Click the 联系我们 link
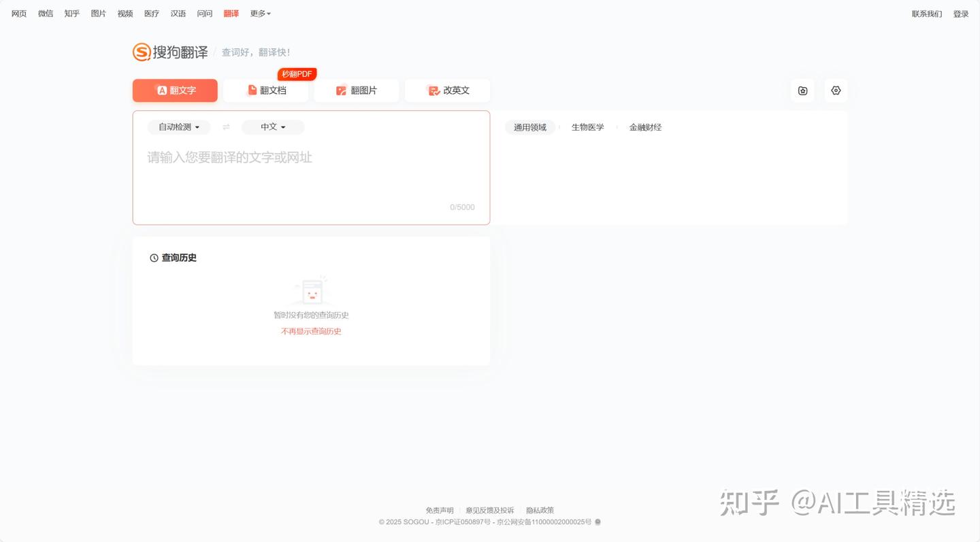Screen dimensions: 980x542 point(927,14)
